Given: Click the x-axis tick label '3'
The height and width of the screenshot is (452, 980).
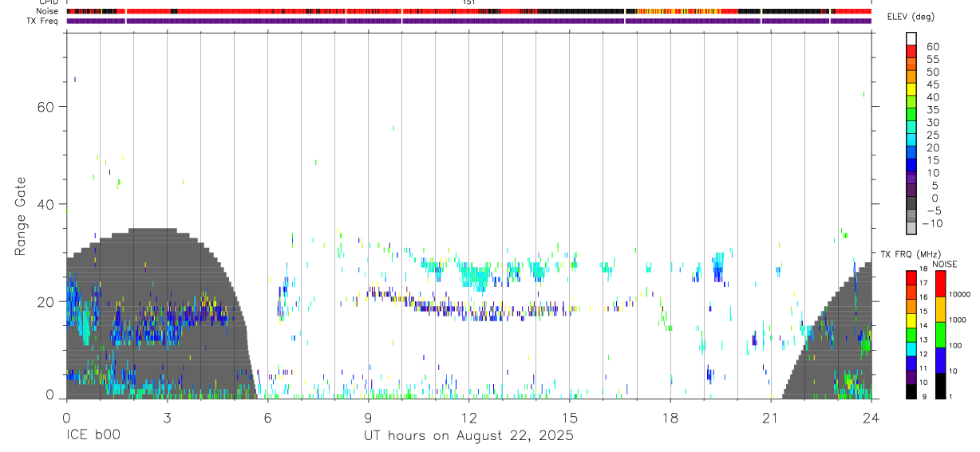Looking at the screenshot, I should coord(167,418).
